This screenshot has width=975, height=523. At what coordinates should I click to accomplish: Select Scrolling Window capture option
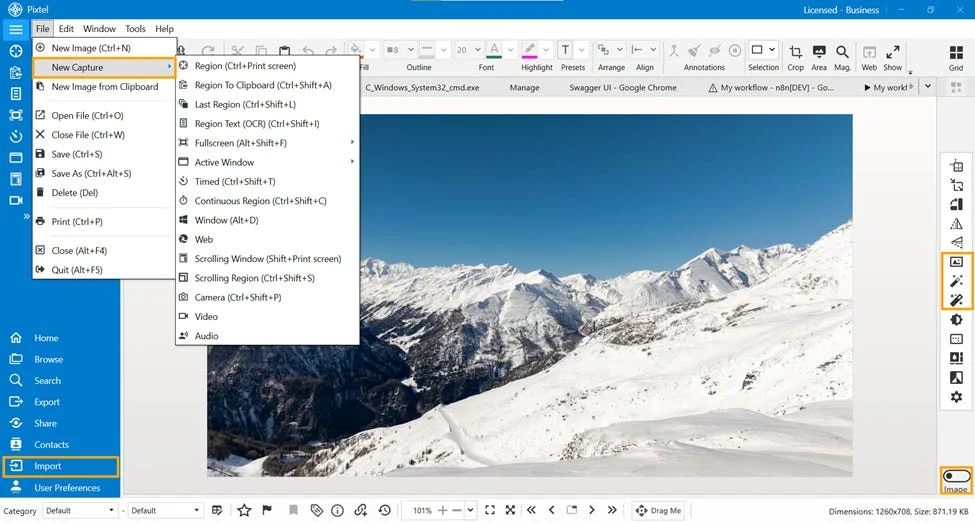coord(267,259)
